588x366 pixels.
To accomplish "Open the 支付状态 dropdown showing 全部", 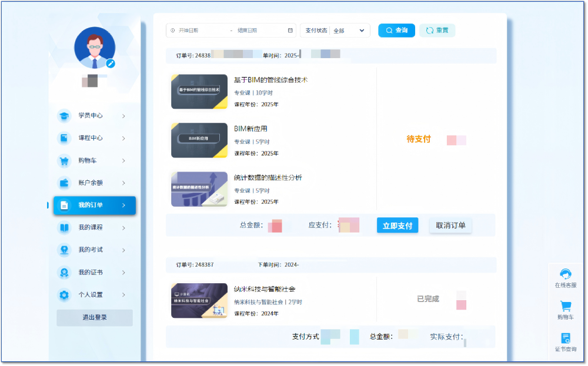I will (349, 31).
